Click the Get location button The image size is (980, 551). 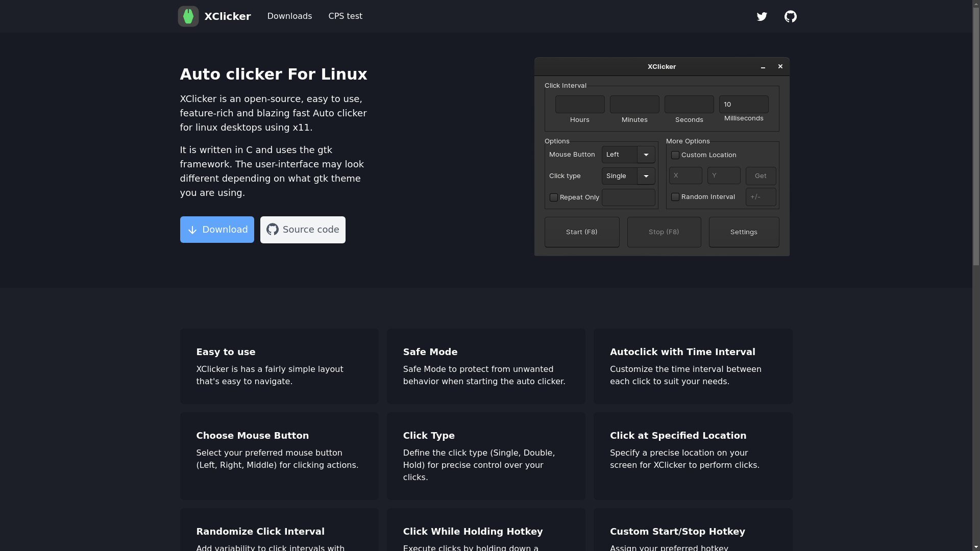click(x=761, y=176)
